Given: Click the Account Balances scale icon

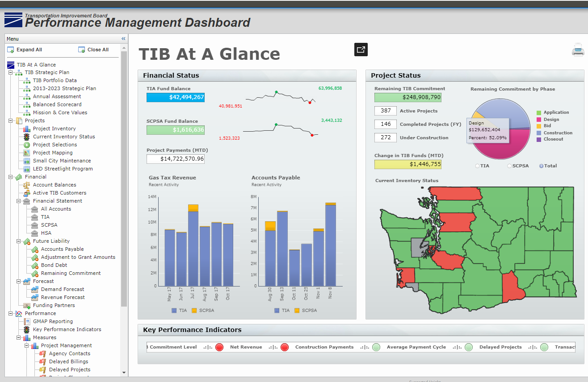Looking at the screenshot, I should (x=27, y=185).
